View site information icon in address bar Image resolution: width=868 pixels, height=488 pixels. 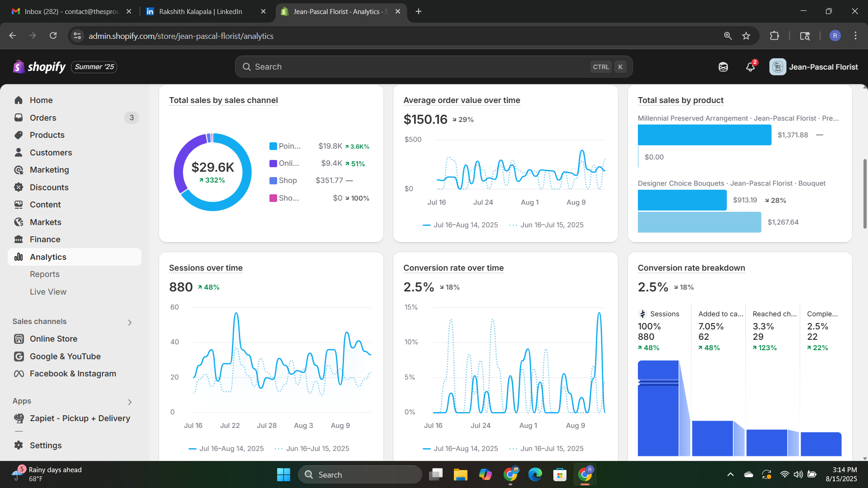pos(77,36)
